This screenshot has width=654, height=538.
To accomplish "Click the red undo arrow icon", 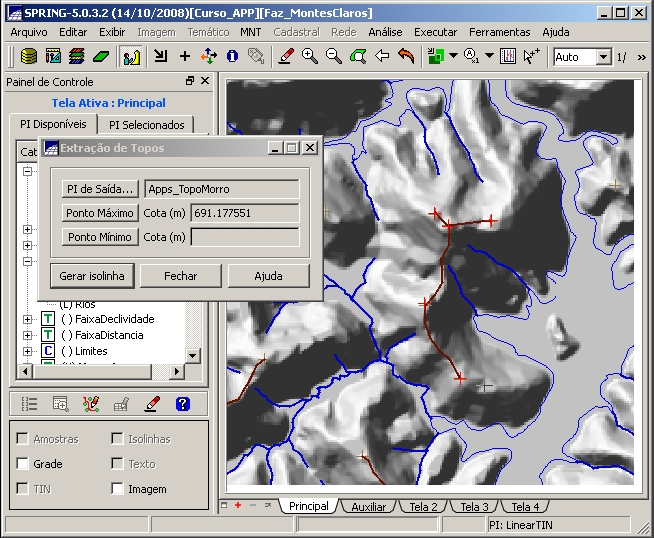I will pos(406,57).
